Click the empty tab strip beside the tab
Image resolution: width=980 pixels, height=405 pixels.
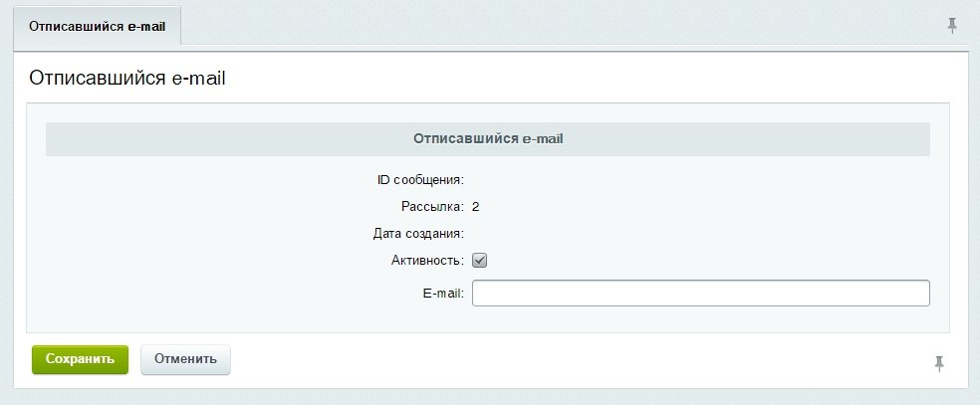pos(563,26)
